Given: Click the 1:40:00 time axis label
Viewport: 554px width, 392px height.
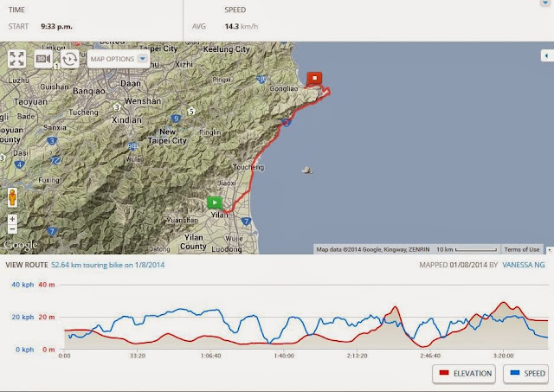Looking at the screenshot, I should pos(284,356).
